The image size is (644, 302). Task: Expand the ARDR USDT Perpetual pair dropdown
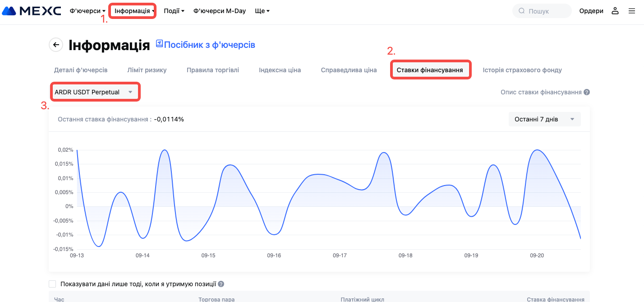click(95, 92)
